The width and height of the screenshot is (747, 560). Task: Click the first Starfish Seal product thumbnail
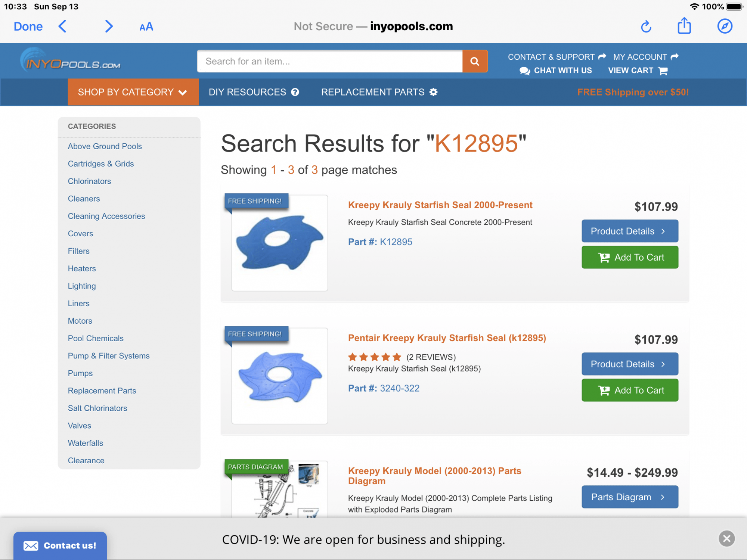279,243
